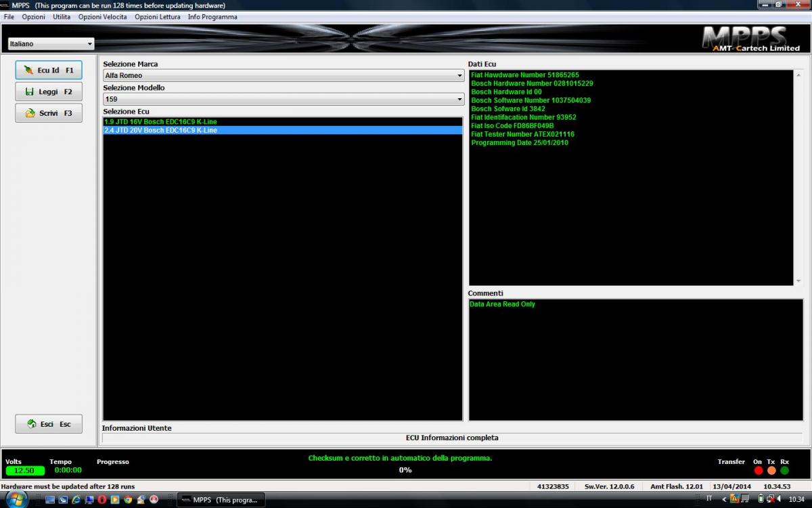Click the battery power tray icon
This screenshot has width=812, height=508.
[x=761, y=499]
